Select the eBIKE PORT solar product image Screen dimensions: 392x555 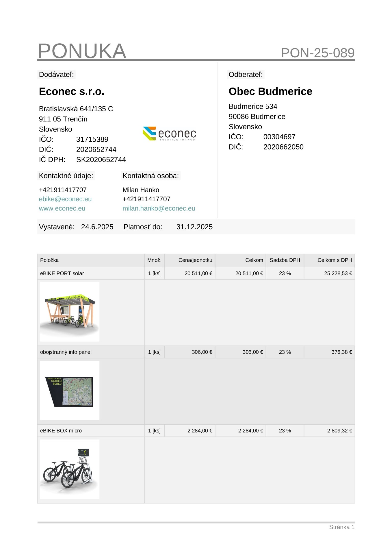point(70,312)
